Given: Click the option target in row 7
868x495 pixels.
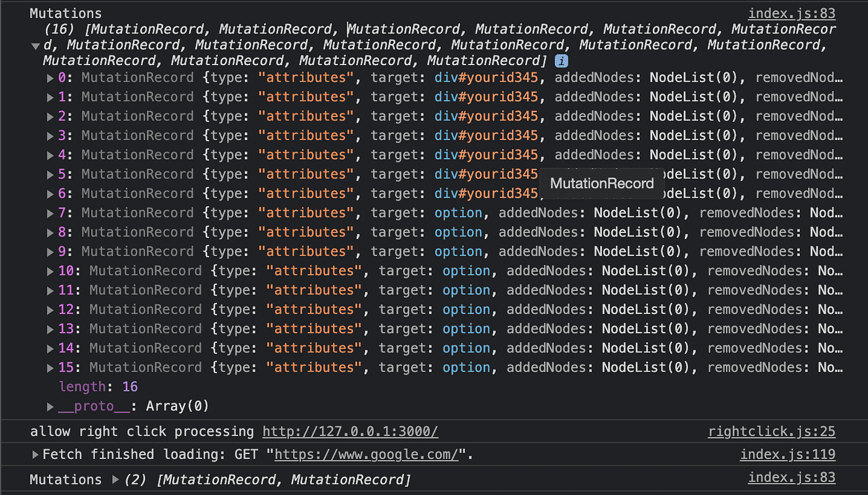Looking at the screenshot, I should tap(458, 213).
